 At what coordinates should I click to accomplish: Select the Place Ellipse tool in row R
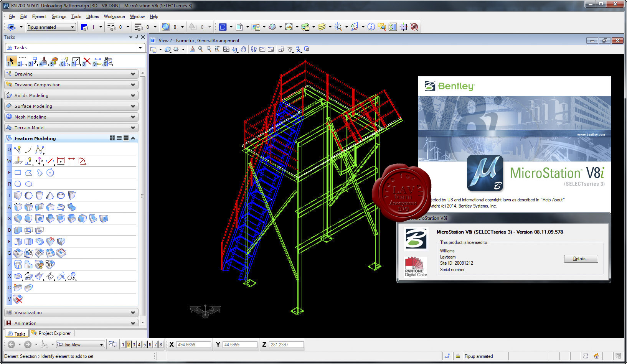(x=28, y=184)
